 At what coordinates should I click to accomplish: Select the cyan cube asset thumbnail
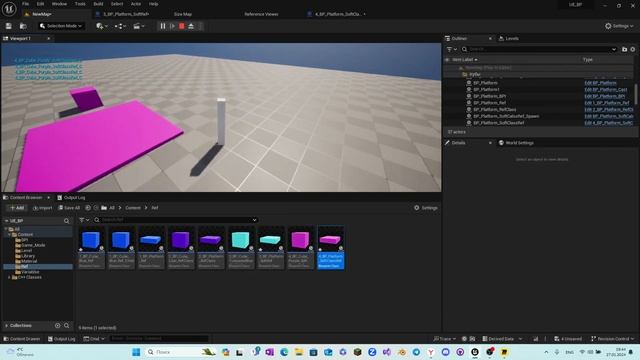click(x=240, y=240)
